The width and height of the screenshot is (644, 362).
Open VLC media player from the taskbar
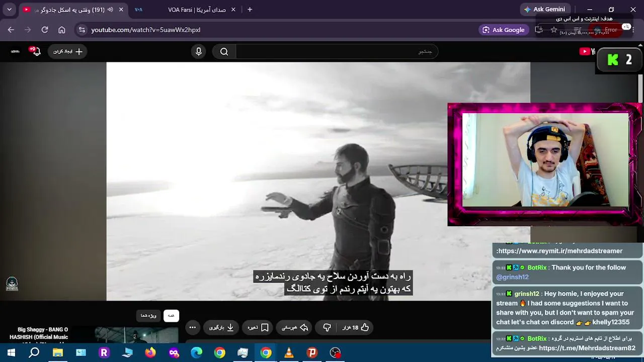pos(289,353)
